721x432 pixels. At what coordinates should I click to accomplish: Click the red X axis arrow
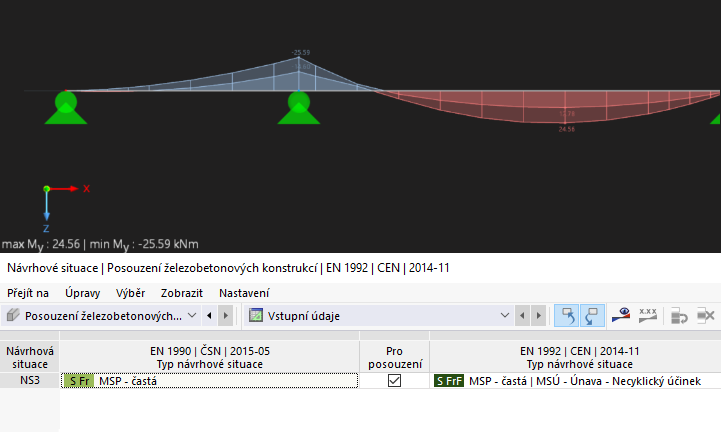(x=63, y=189)
